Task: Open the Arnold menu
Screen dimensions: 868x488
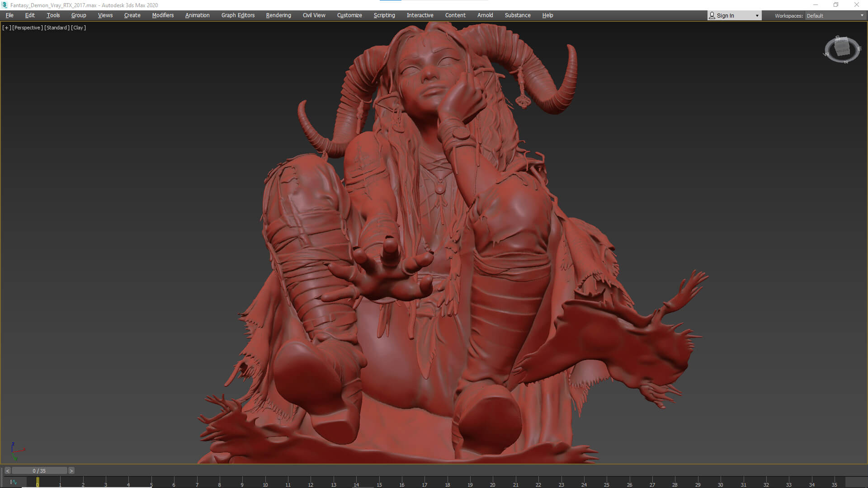Action: click(485, 15)
